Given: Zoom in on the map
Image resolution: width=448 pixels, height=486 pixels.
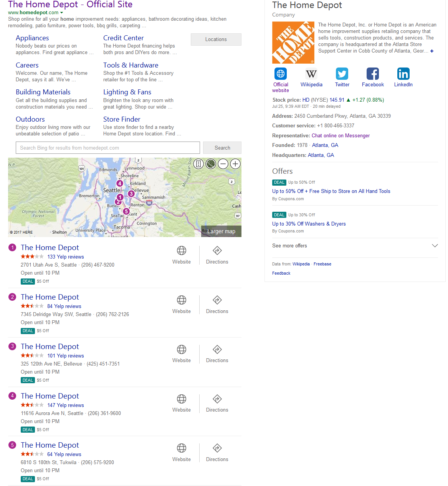Looking at the screenshot, I should (235, 164).
